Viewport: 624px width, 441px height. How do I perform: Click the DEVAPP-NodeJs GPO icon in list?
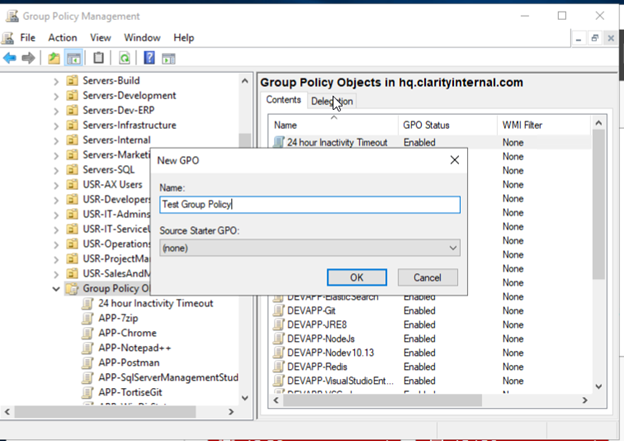tap(279, 339)
